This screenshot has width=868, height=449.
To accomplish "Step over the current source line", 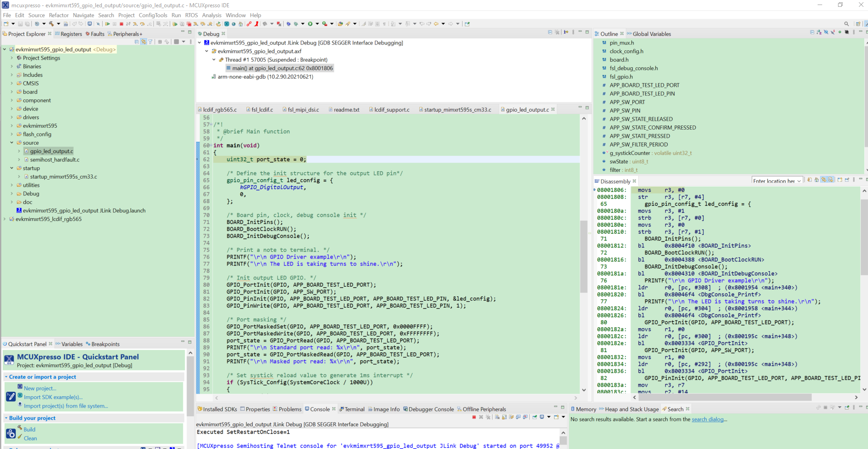I will [x=143, y=23].
